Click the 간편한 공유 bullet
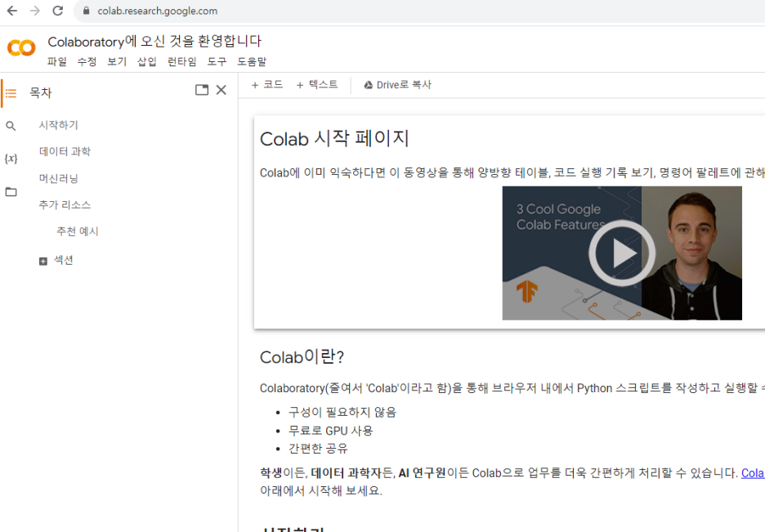This screenshot has width=765, height=532. pos(318,449)
